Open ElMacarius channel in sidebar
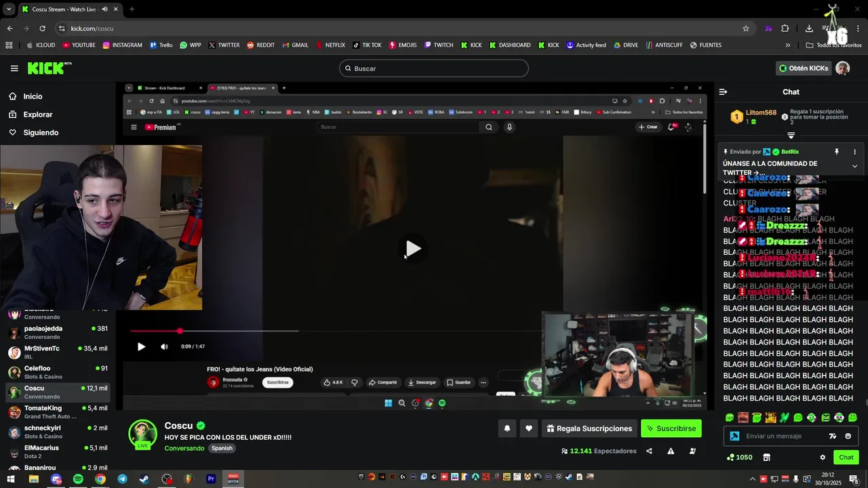This screenshot has height=488, width=868. click(x=58, y=451)
